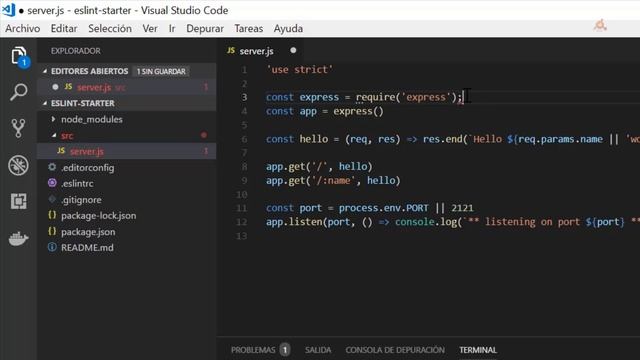Screen dimensions: 640x360
Task: Open the Extensions view icon
Action: click(x=18, y=201)
